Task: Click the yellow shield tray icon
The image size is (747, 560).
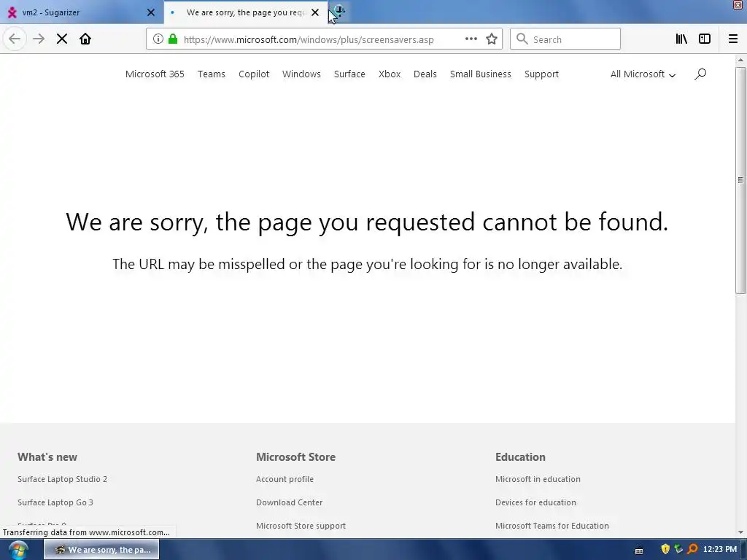Action: (665, 550)
